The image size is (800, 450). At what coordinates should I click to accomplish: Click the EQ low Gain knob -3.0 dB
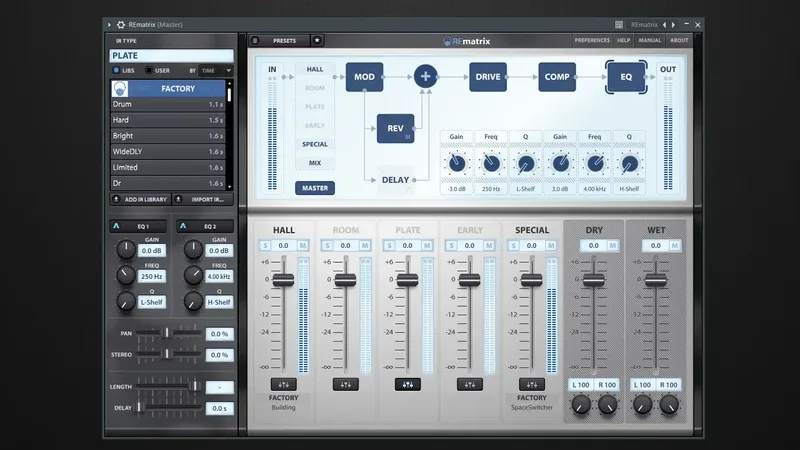coord(457,164)
